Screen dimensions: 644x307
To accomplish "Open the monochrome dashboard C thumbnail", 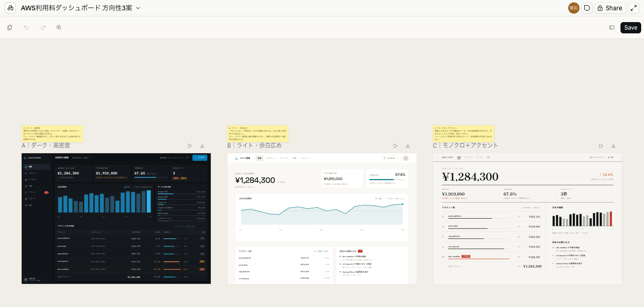I will [527, 219].
